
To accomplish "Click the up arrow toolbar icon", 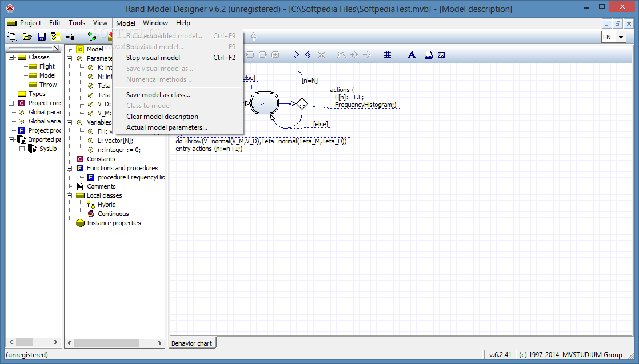I will coord(253,37).
